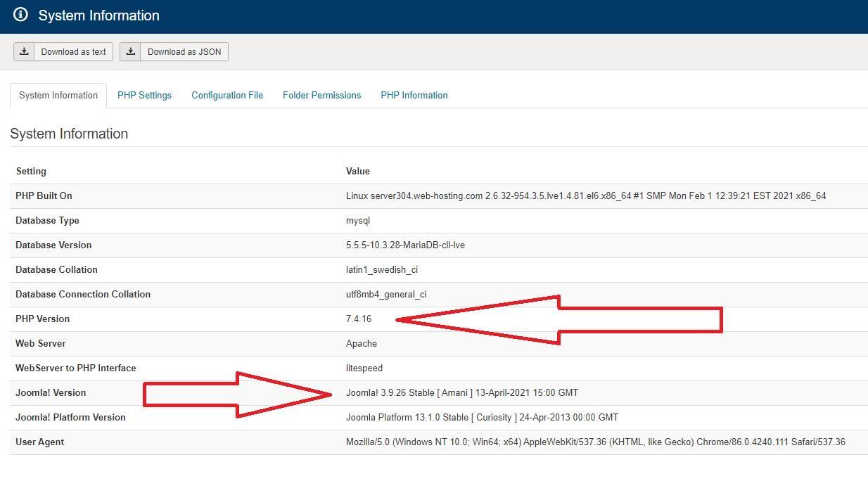Click the 'Web Server' label
Image resolution: width=868 pixels, height=481 pixels.
click(x=41, y=343)
